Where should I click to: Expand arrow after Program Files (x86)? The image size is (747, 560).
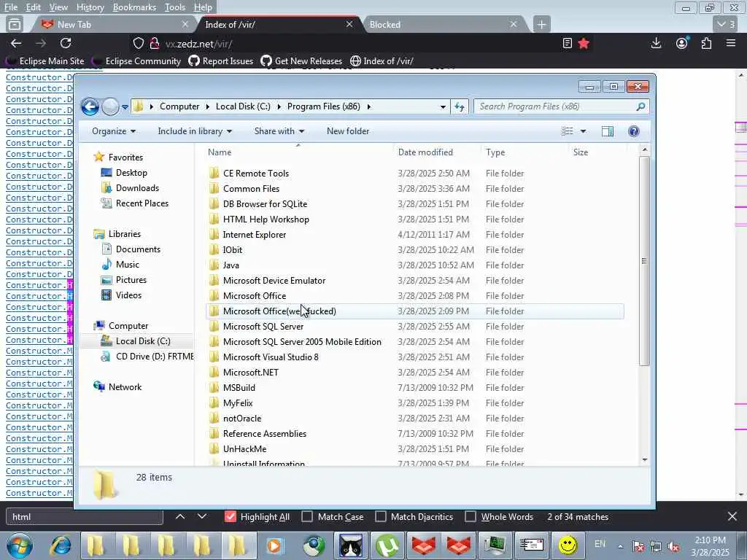(368, 106)
